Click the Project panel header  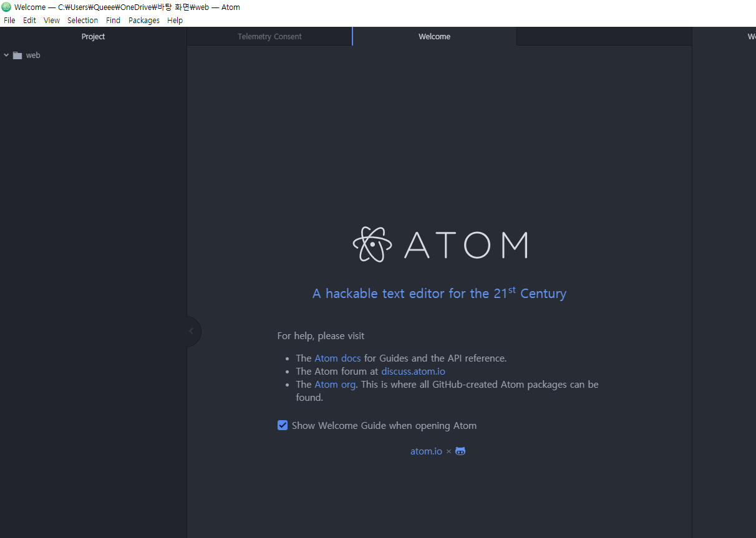tap(93, 37)
